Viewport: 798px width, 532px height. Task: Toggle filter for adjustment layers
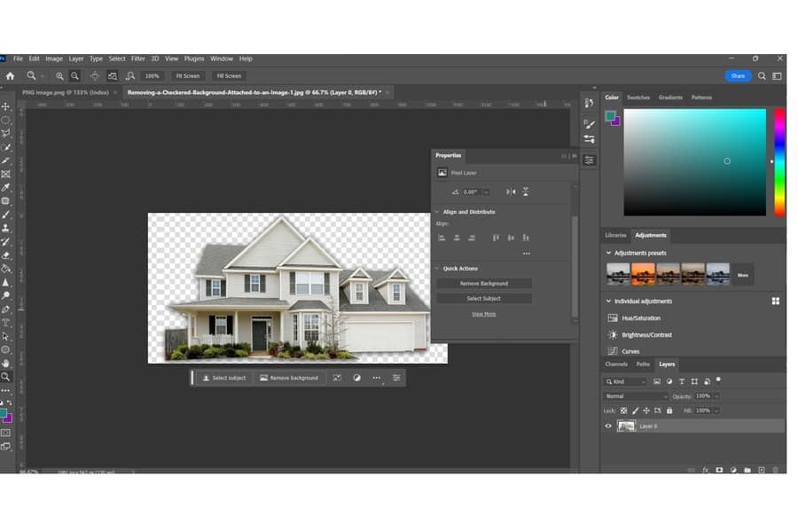tap(669, 381)
